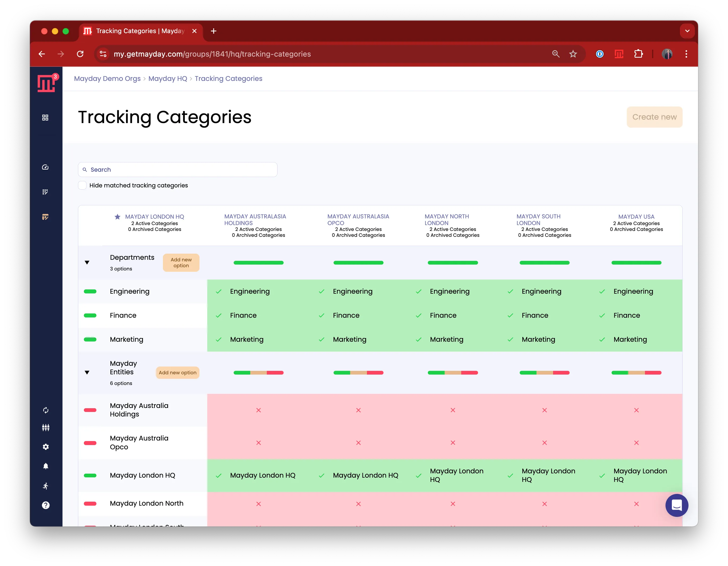This screenshot has height=566, width=728.
Task: Click the notifications bell icon
Action: point(46,466)
